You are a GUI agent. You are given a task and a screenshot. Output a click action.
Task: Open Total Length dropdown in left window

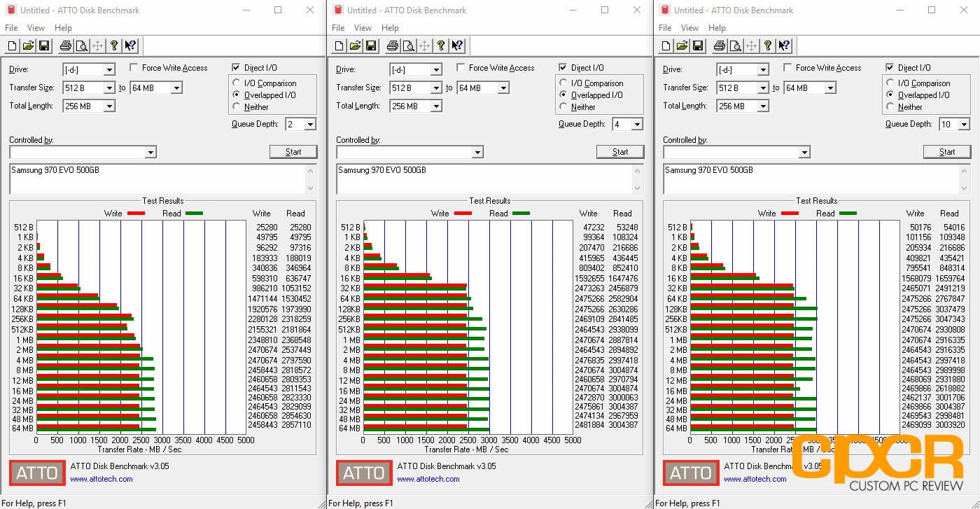109,106
